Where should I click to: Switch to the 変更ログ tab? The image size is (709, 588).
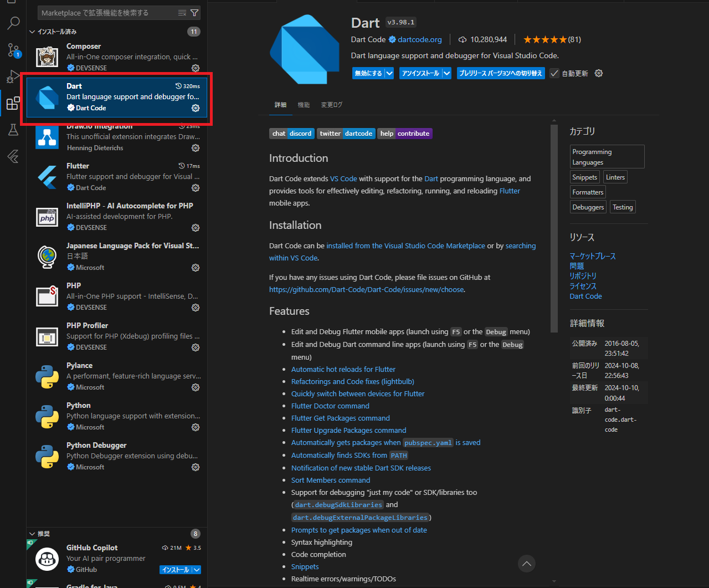[331, 104]
